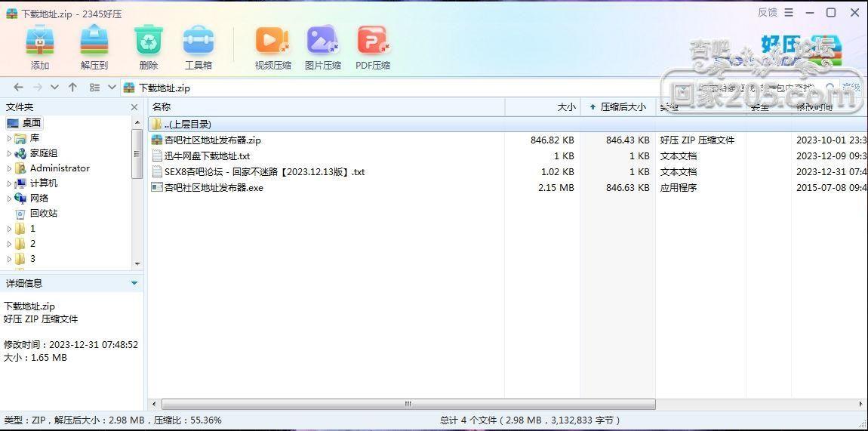
Task: Click the 2345好压 title bar app icon
Action: [11, 14]
